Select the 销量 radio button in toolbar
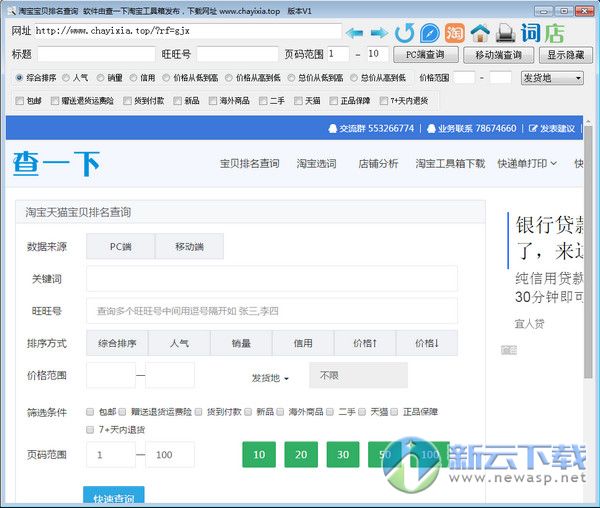Image resolution: width=600 pixels, height=508 pixels. click(x=100, y=78)
